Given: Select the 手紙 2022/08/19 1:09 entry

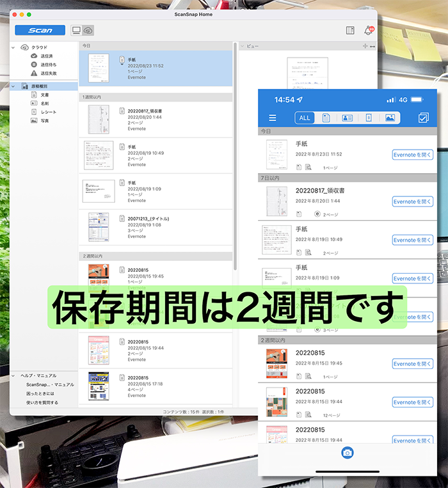Looking at the screenshot, I should point(156,191).
